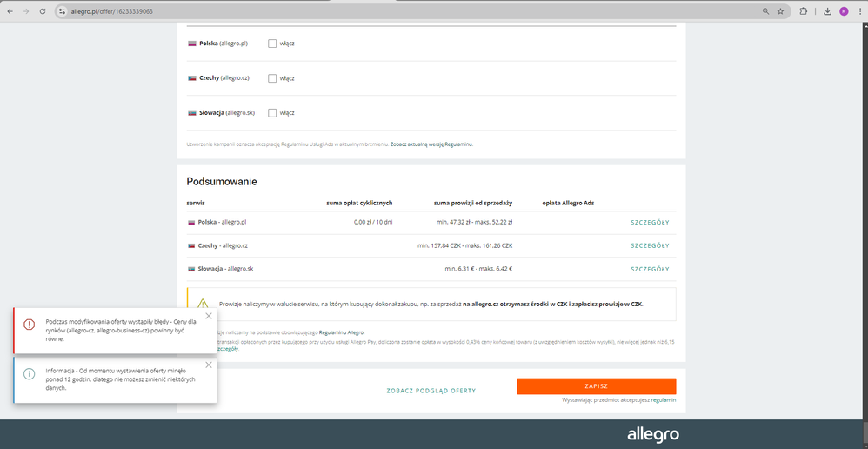The width and height of the screenshot is (868, 449).
Task: Open site information icon in address bar
Action: pos(62,11)
